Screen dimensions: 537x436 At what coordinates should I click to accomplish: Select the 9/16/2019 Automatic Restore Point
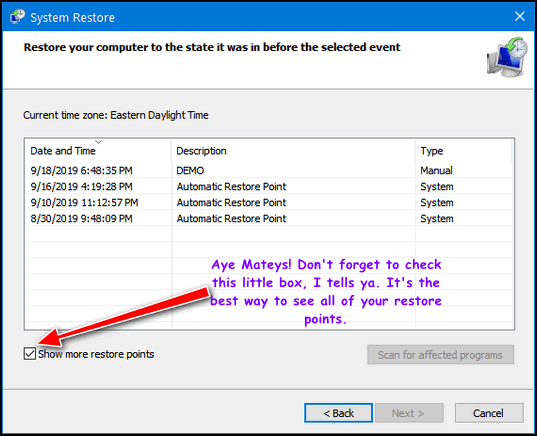pyautogui.click(x=269, y=186)
